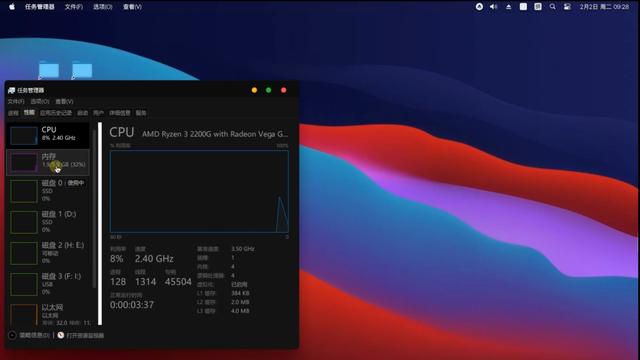Image resolution: width=640 pixels, height=360 pixels.
Task: Open 打开资源监视器 resource monitor link
Action: 80,335
